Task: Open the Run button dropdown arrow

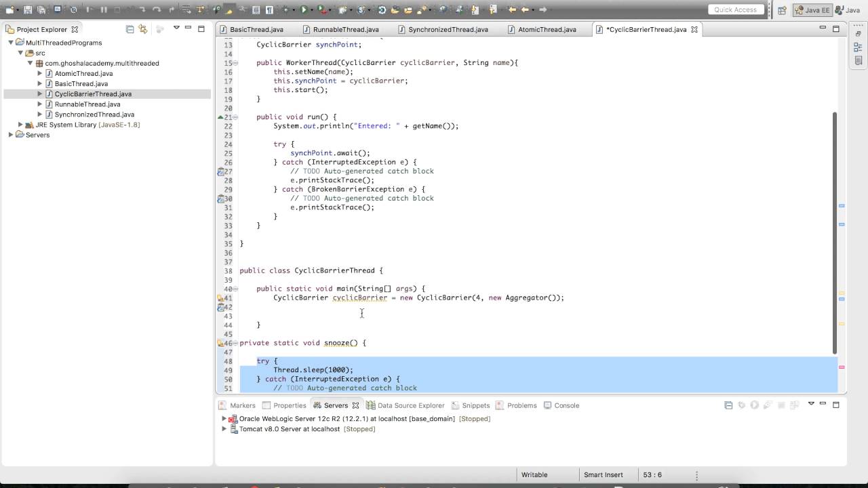Action: pyautogui.click(x=311, y=10)
